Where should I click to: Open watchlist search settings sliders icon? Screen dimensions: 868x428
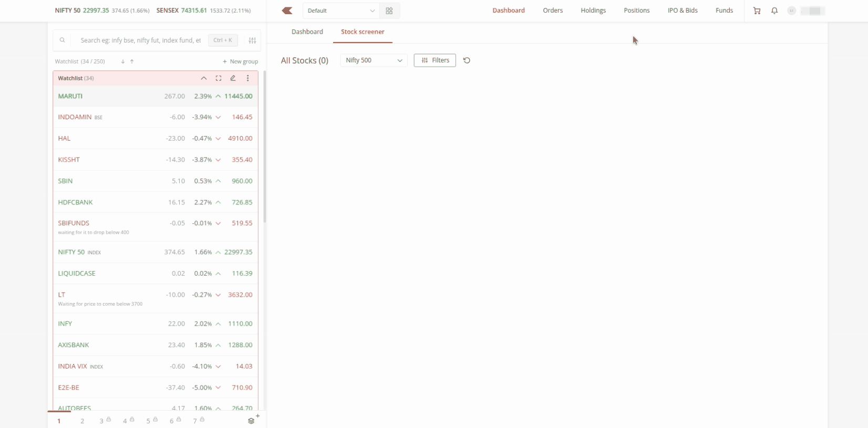(252, 40)
